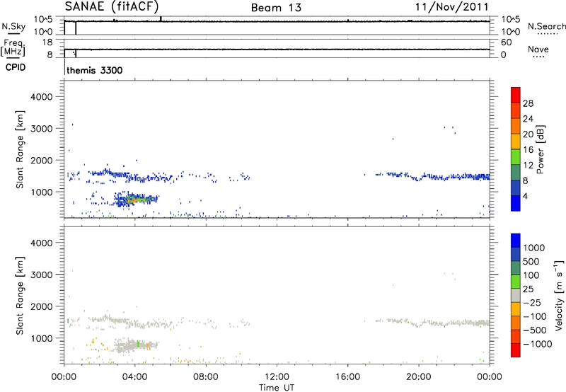Click the '12:00' time tick label
The width and height of the screenshot is (566, 392).
pyautogui.click(x=277, y=377)
